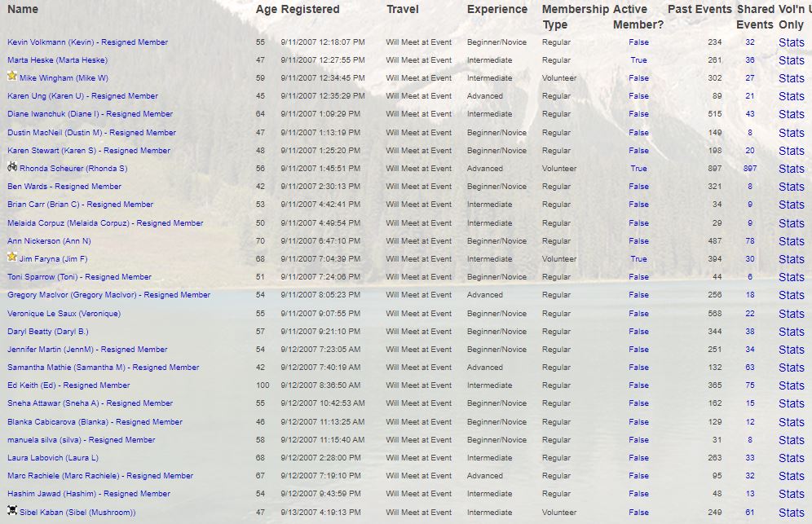Open Veronique Le Saux's member profile link

(x=64, y=314)
